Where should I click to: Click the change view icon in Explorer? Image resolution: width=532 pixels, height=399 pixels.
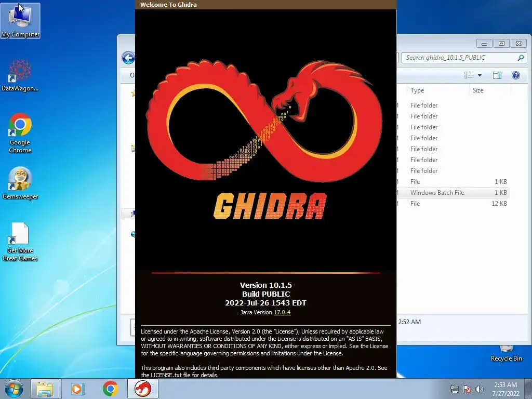(x=469, y=75)
